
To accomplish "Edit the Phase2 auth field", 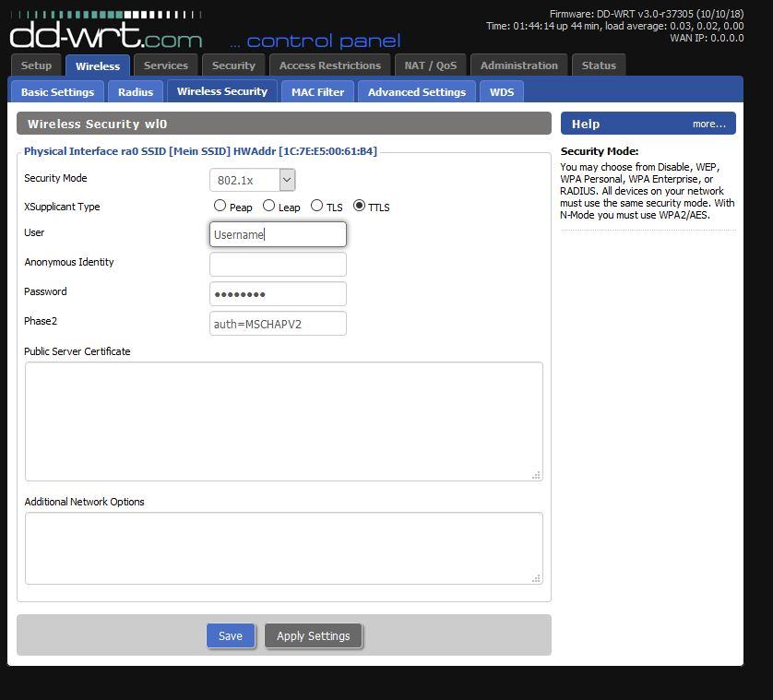I will pos(278,324).
